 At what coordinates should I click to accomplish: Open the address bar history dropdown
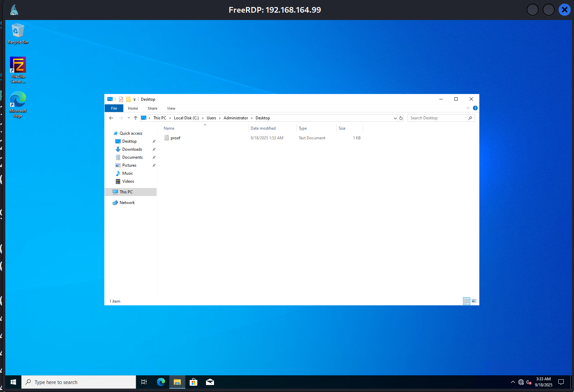click(x=395, y=118)
